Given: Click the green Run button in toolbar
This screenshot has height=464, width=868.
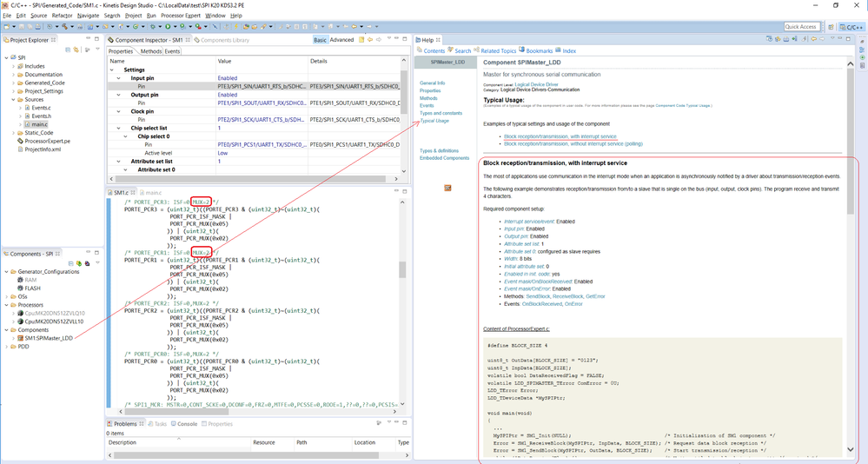Looking at the screenshot, I should [x=168, y=26].
